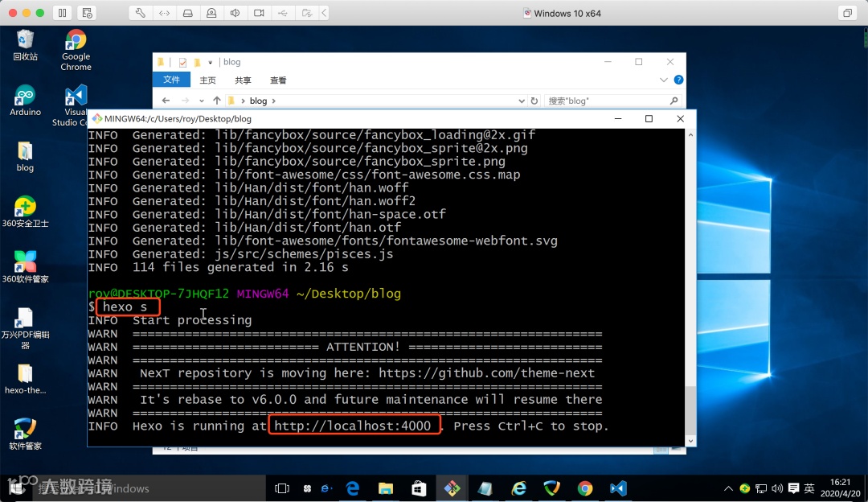Select the Google Chrome desktop shortcut
Screen dimensions: 868x502
(x=76, y=51)
